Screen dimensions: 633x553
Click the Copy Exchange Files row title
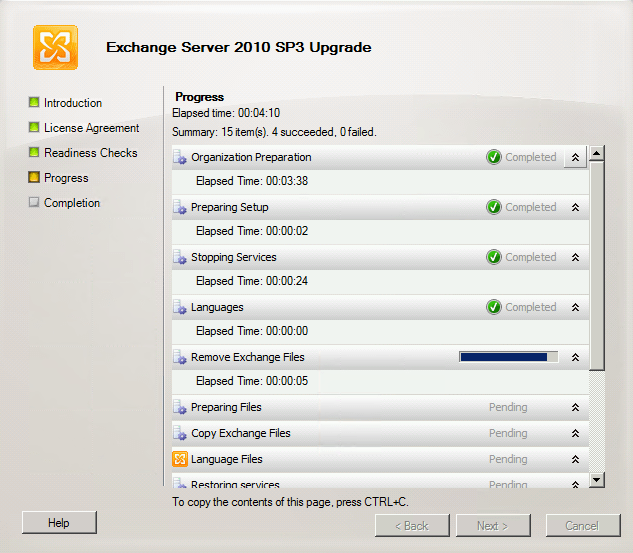(241, 434)
